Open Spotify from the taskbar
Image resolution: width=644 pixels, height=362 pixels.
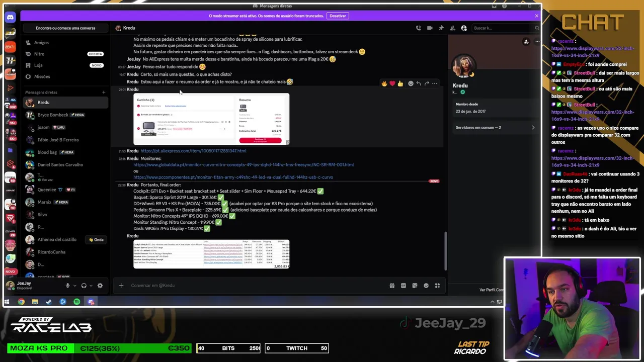click(x=76, y=302)
